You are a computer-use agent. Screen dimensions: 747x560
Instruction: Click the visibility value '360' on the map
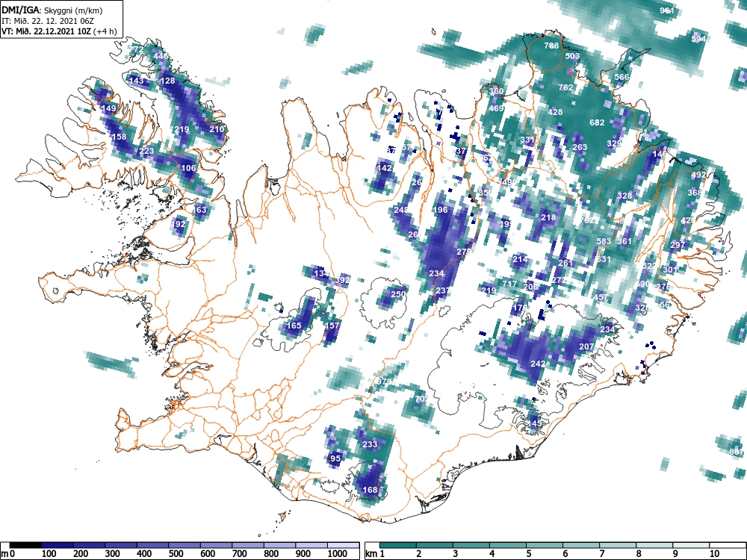(x=496, y=91)
